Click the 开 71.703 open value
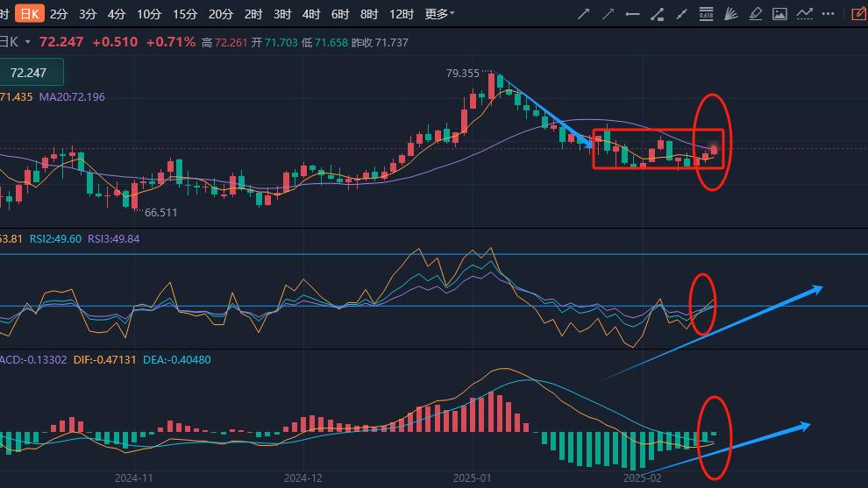This screenshot has width=868, height=488. coord(274,43)
